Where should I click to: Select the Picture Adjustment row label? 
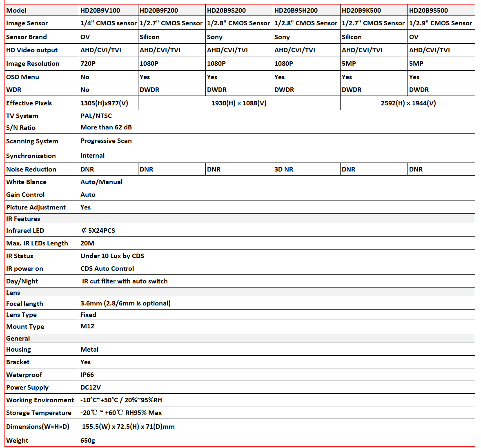tap(36, 207)
